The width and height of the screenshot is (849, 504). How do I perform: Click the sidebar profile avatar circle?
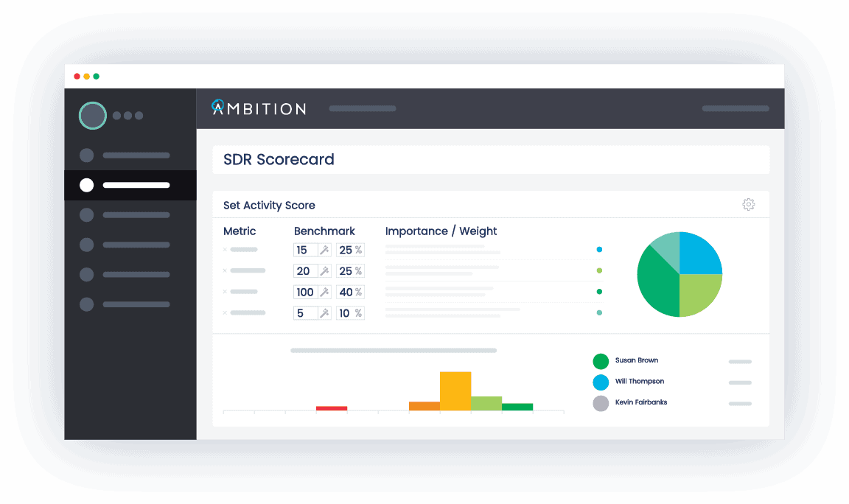click(x=93, y=116)
